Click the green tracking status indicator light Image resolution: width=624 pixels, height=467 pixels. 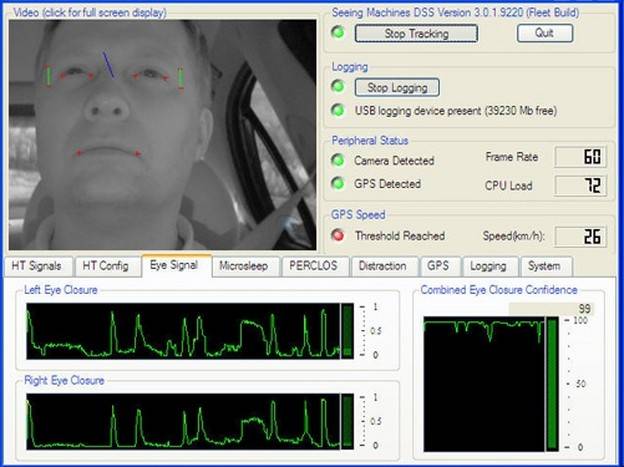(339, 33)
